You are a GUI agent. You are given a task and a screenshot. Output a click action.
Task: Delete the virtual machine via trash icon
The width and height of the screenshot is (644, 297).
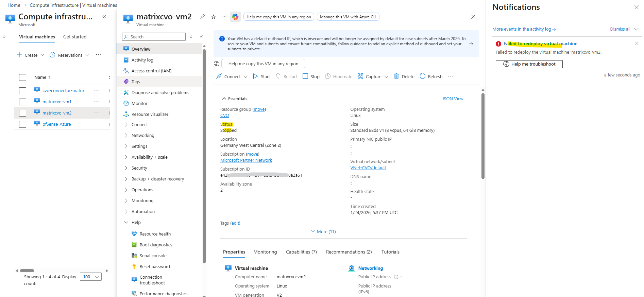[396, 76]
